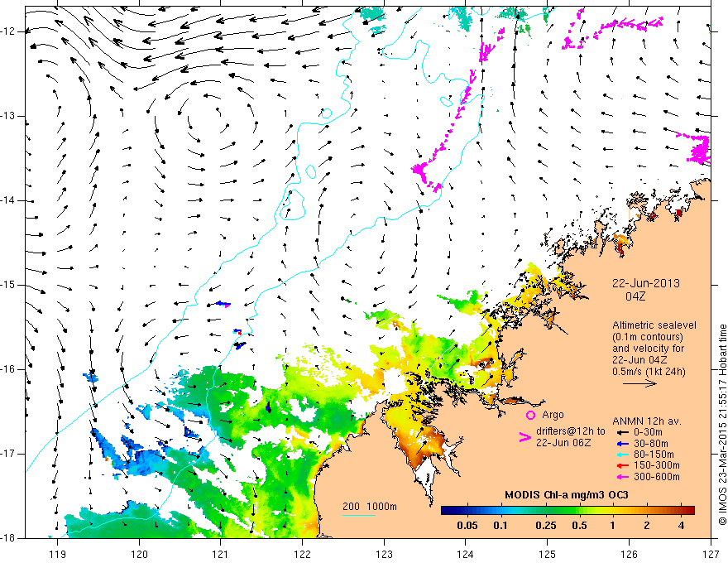Click the ANMN 12h av. legend heading
This screenshot has width=728, height=563.
tap(647, 421)
